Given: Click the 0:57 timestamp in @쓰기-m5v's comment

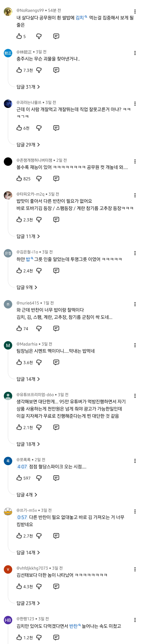Looking at the screenshot, I should 22,517.
